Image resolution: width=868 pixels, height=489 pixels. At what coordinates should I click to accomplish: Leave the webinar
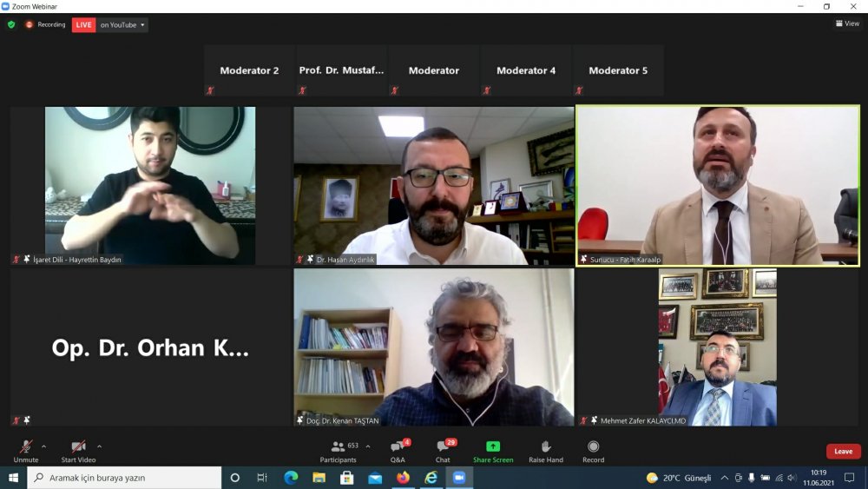coord(843,452)
